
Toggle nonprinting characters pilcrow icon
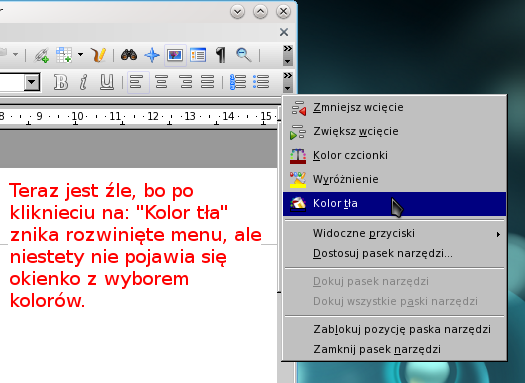click(x=220, y=55)
